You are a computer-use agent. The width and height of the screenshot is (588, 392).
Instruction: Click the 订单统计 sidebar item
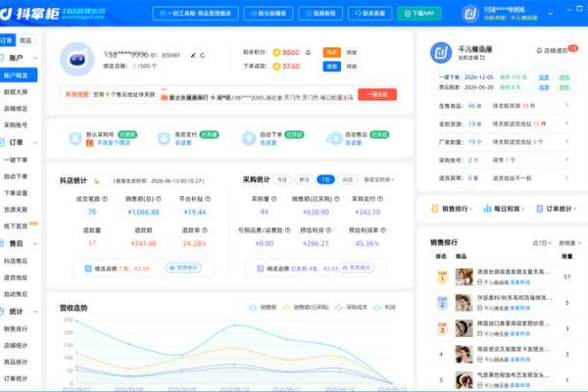(16, 378)
